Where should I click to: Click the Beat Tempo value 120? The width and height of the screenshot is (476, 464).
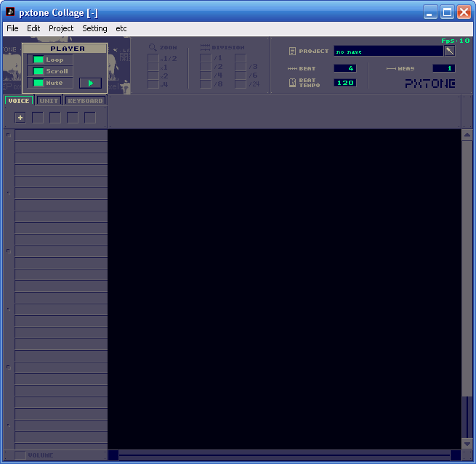tap(344, 83)
